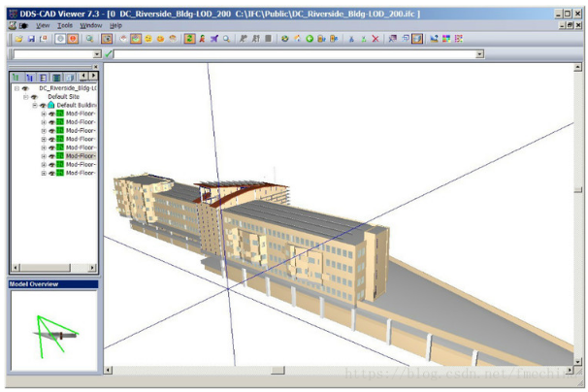Screen dimensions: 588x392
Task: Click the overlapping windows toolbar icon
Action: [x=405, y=39]
